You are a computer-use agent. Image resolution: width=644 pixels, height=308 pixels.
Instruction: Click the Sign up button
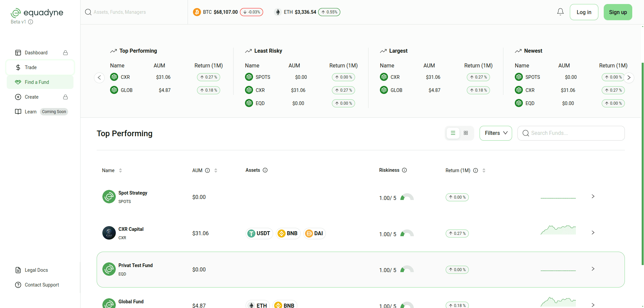click(617, 12)
